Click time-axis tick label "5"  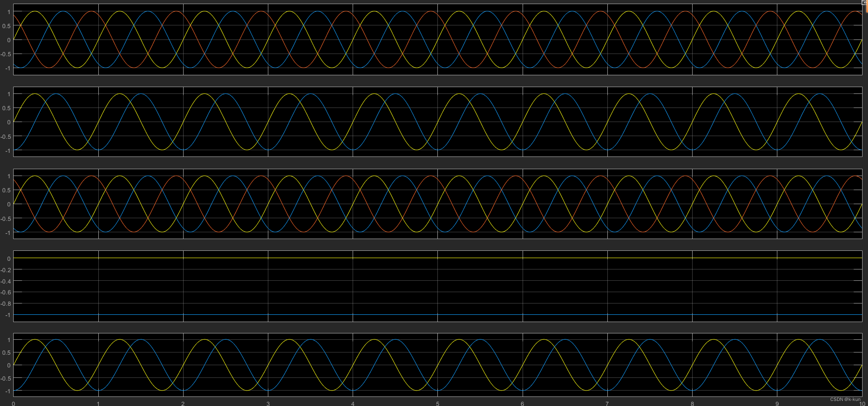coord(437,403)
